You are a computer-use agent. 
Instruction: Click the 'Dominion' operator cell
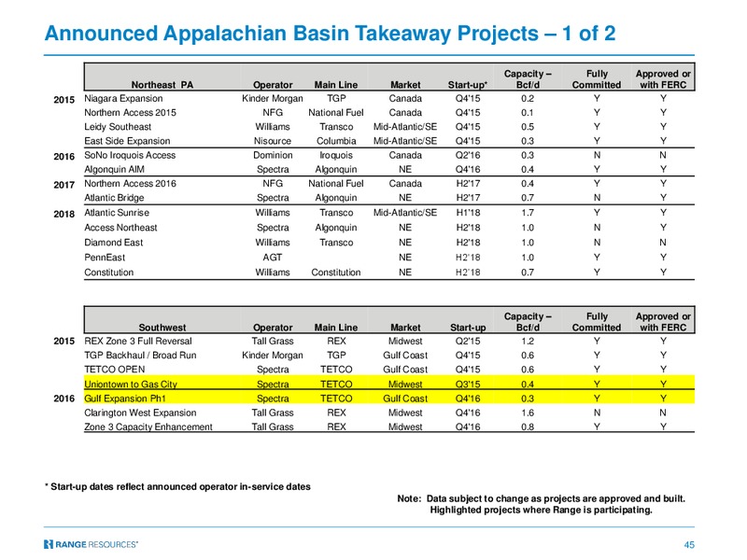pyautogui.click(x=273, y=155)
